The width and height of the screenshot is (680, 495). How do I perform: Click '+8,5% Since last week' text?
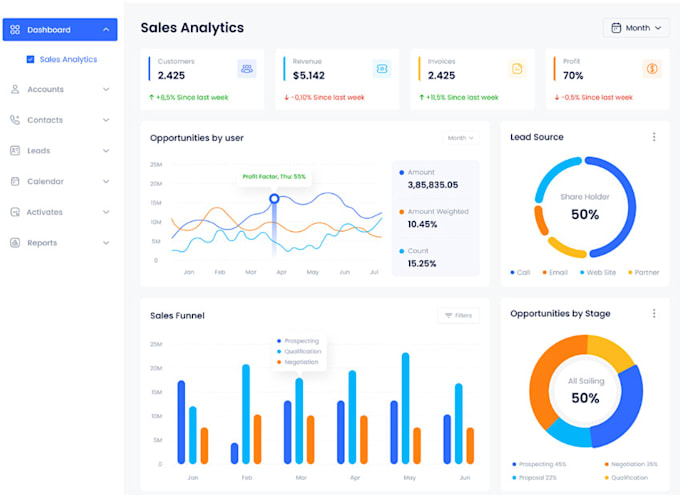coord(192,97)
